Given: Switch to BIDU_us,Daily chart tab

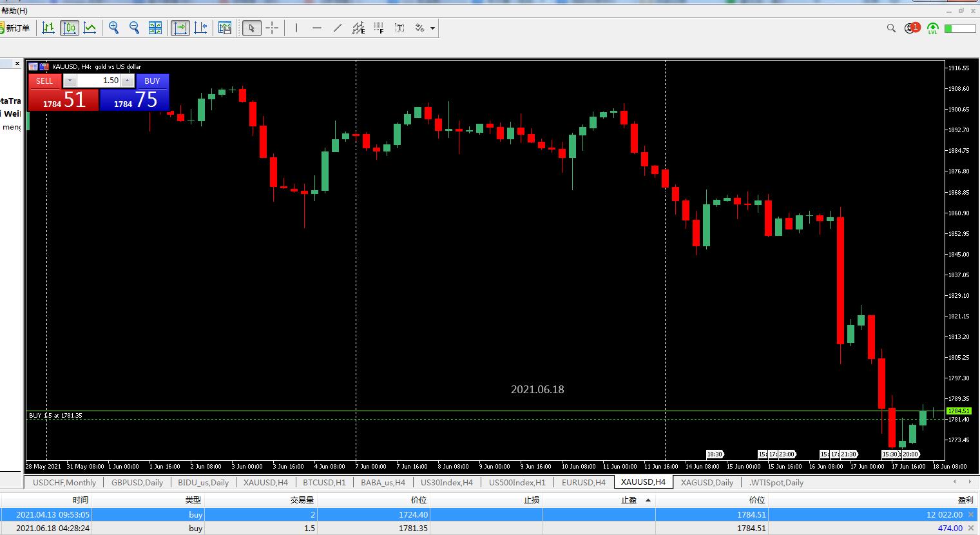Looking at the screenshot, I should pyautogui.click(x=203, y=482).
